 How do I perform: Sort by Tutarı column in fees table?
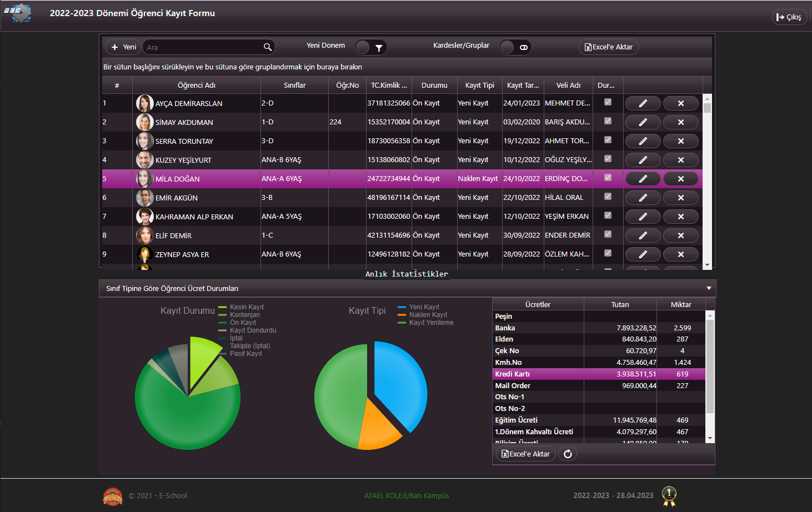[x=620, y=304]
